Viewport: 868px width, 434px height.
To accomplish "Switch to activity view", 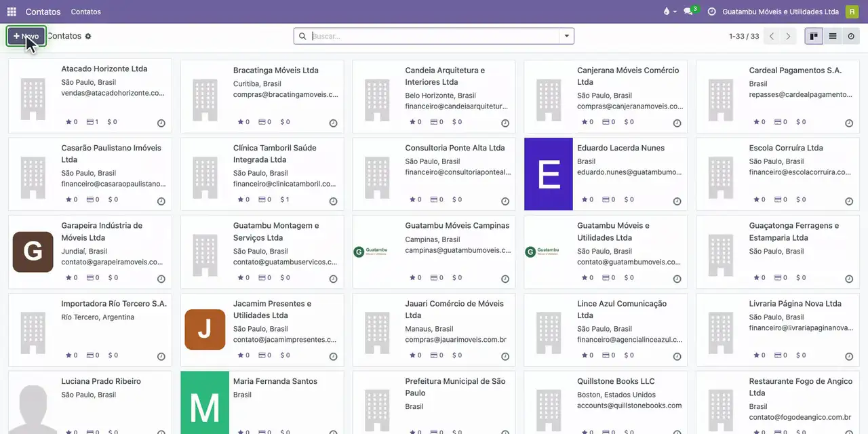I will pos(851,36).
